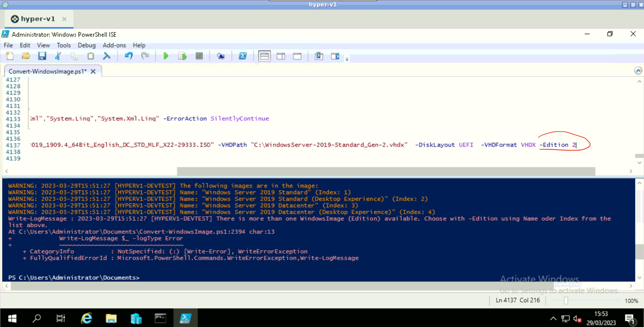The height and width of the screenshot is (327, 644).
Task: Click the VHDX format value
Action: pos(528,145)
